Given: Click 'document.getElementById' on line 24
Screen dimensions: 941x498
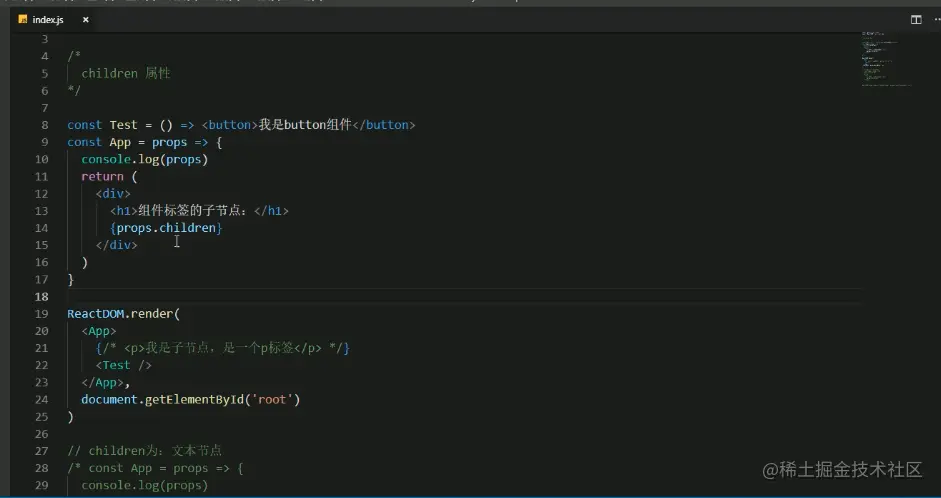Looking at the screenshot, I should [x=163, y=400].
